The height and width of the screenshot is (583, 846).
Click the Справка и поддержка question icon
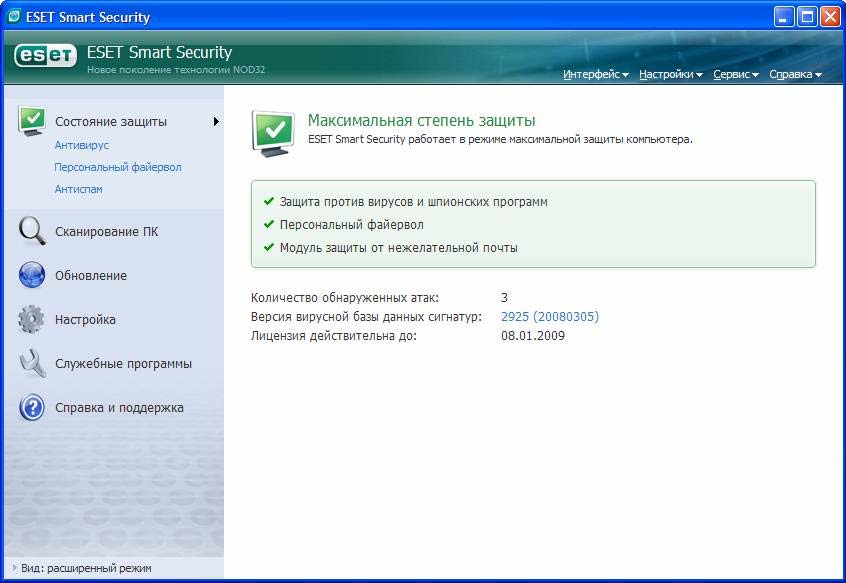coord(32,408)
